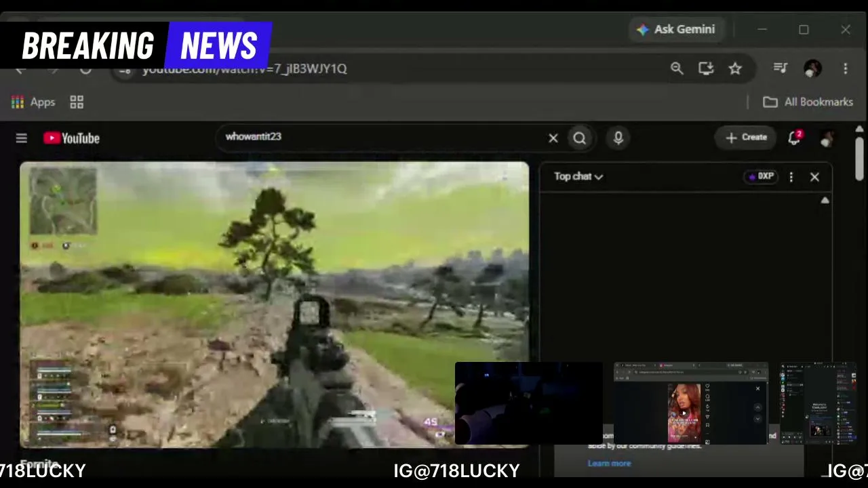Open the Apps bookmark shortcut

click(x=33, y=102)
